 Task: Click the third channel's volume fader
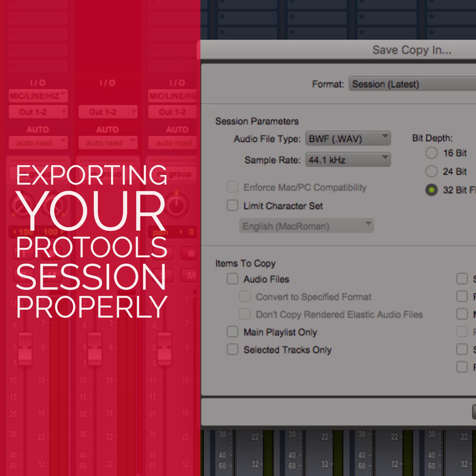tap(165, 348)
